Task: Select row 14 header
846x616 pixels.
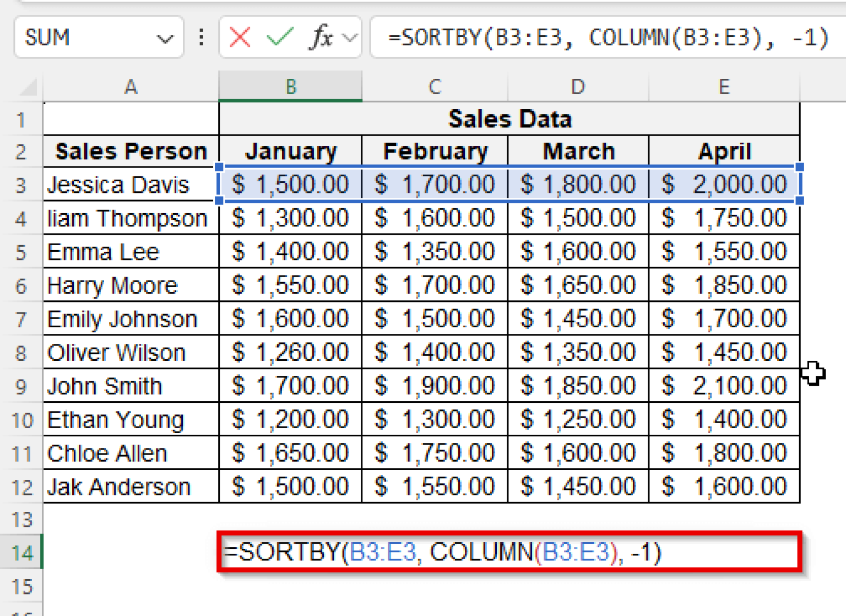Action: point(22,552)
